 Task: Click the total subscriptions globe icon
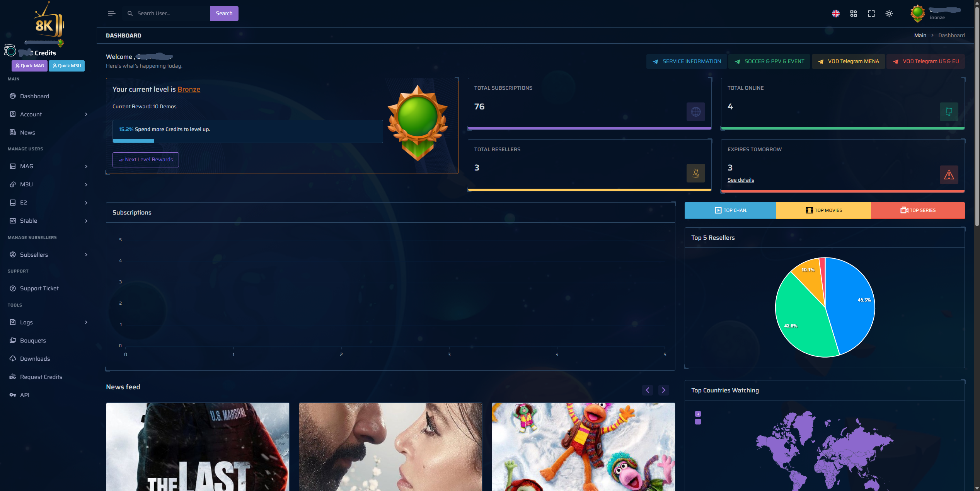click(x=695, y=112)
